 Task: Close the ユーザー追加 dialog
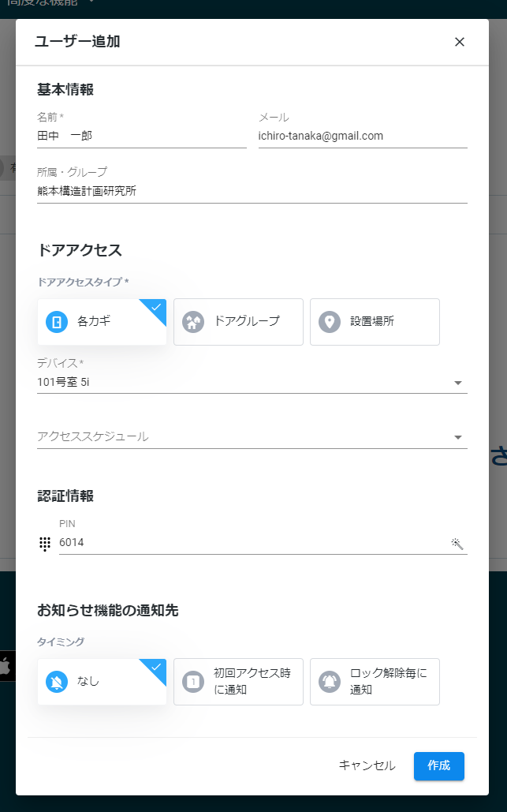pyautogui.click(x=460, y=42)
